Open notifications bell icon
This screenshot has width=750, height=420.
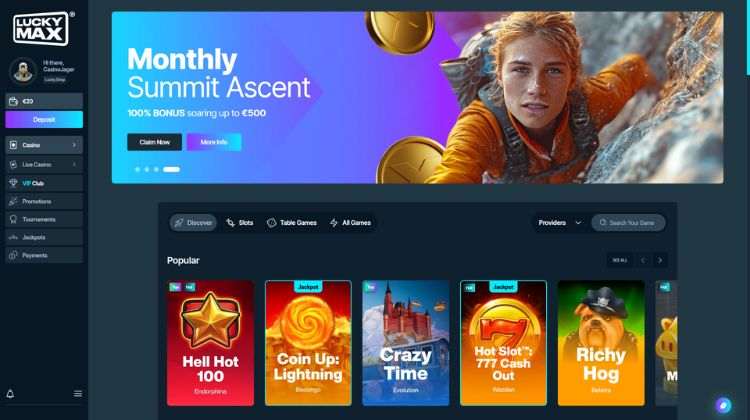point(10,394)
